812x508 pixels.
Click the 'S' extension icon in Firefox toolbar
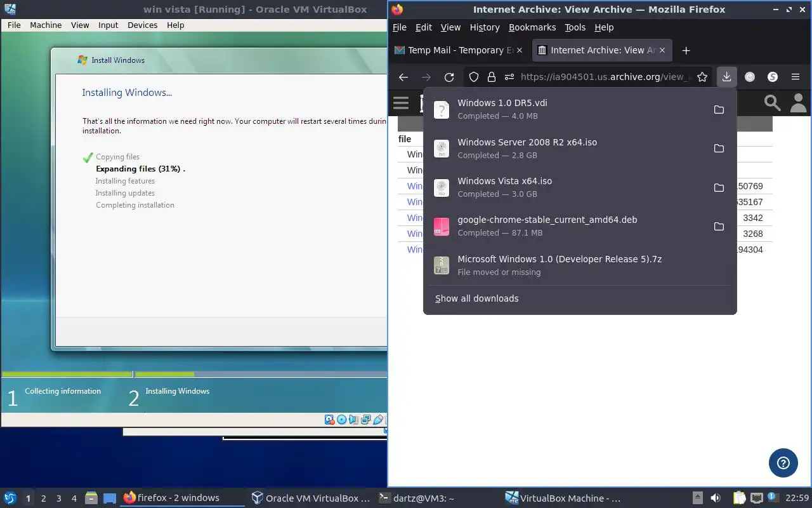773,77
